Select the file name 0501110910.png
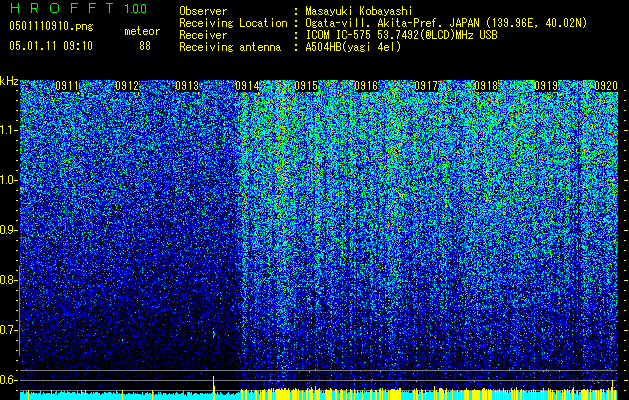 coord(51,26)
